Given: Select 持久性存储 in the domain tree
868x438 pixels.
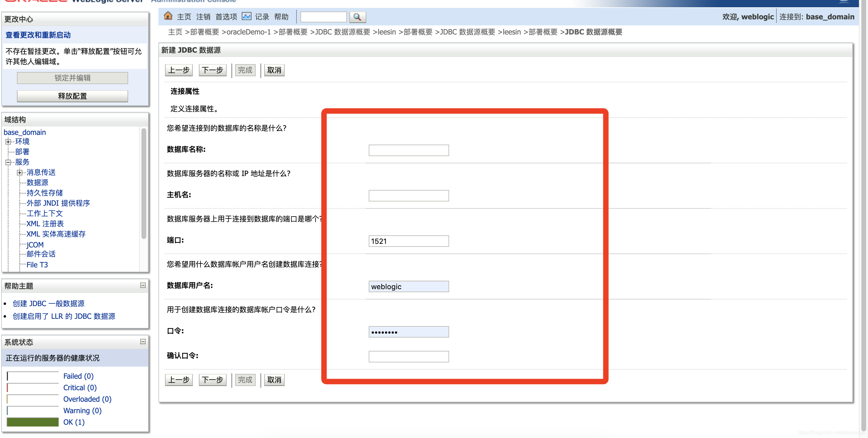Looking at the screenshot, I should [x=45, y=193].
